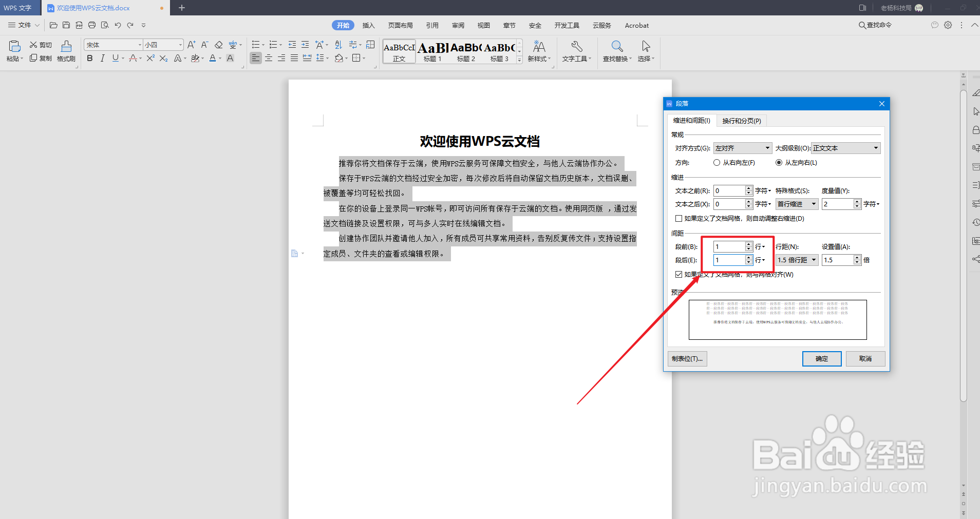Change 段后 unit 行 dropdown
This screenshot has height=519, width=980.
click(760, 260)
